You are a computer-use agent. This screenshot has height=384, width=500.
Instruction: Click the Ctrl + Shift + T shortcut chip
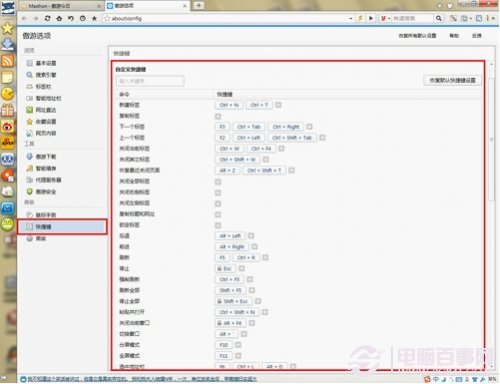[x=265, y=170]
